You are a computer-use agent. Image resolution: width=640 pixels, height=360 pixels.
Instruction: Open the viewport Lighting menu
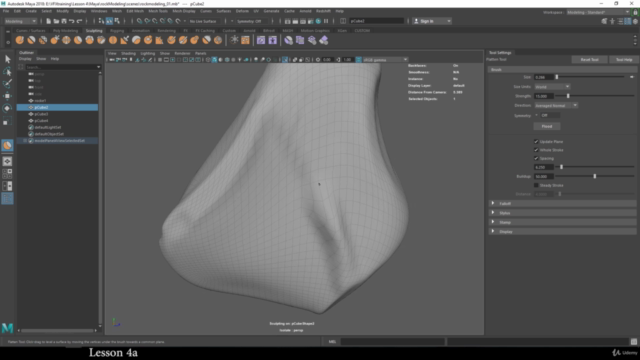click(x=148, y=53)
